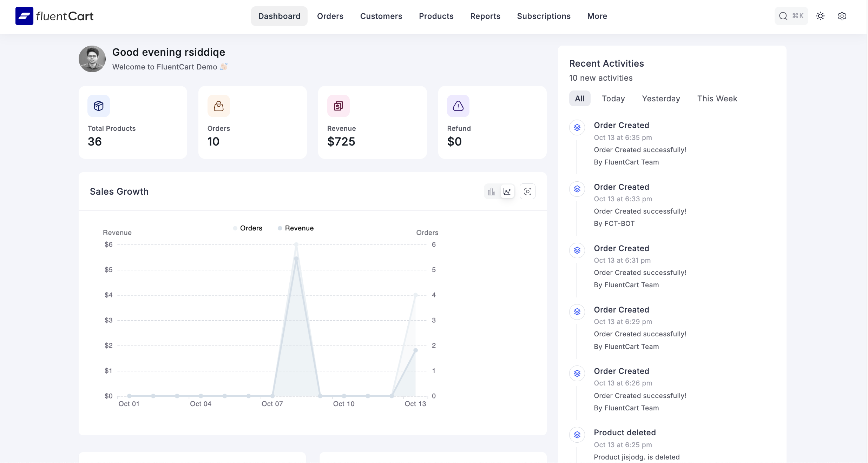Image resolution: width=868 pixels, height=463 pixels.
Task: Open the Subscriptions section
Action: point(544,16)
